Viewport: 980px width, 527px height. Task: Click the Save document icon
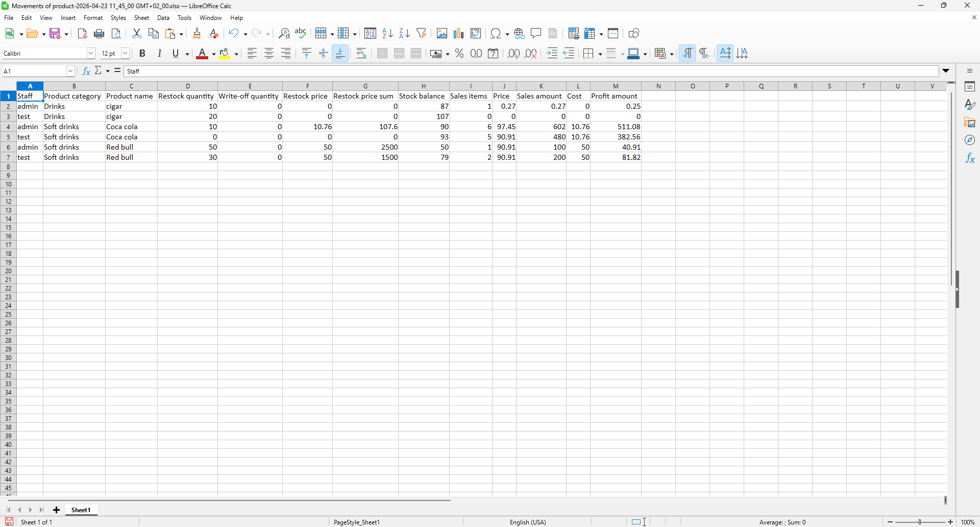(x=56, y=34)
